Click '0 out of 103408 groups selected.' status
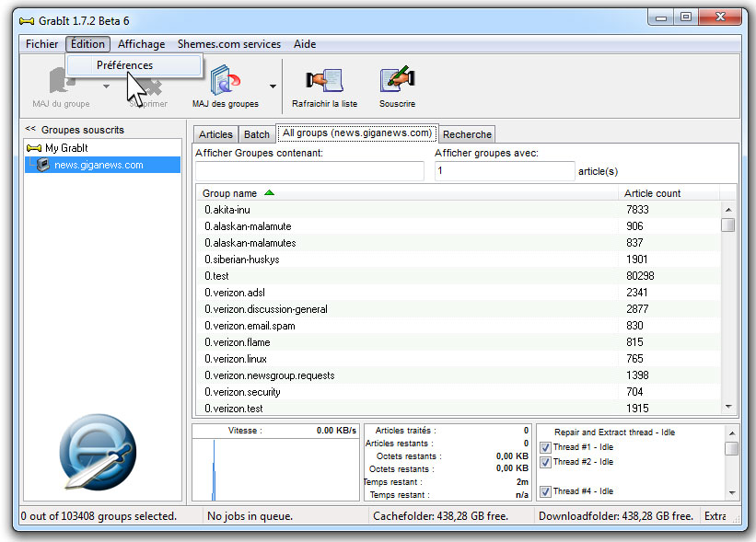Viewport: 756px width, 542px height. [99, 516]
